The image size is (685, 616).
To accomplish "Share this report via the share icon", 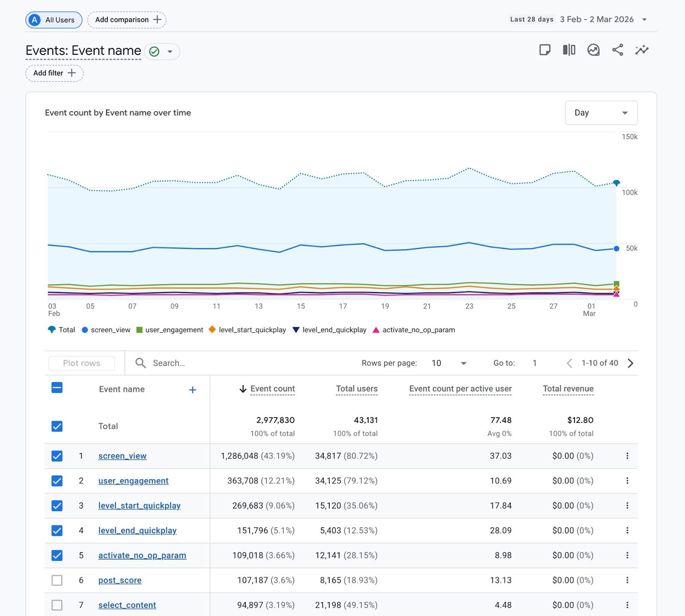I will 618,50.
